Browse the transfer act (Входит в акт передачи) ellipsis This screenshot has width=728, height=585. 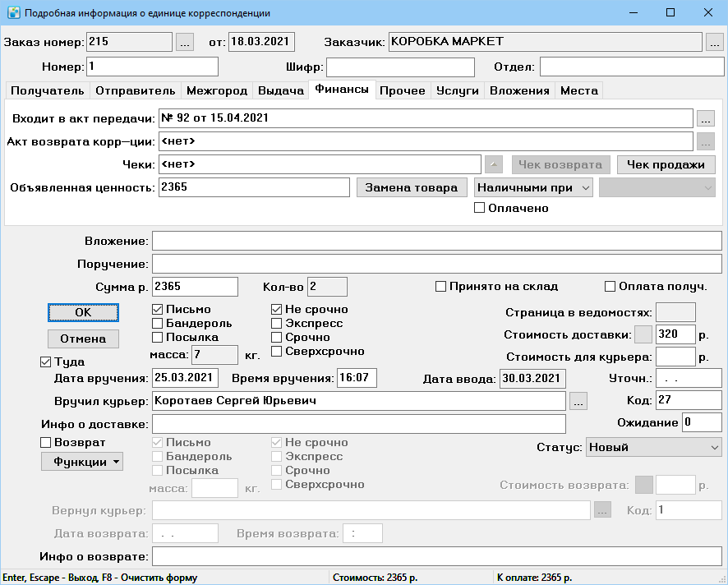706,118
